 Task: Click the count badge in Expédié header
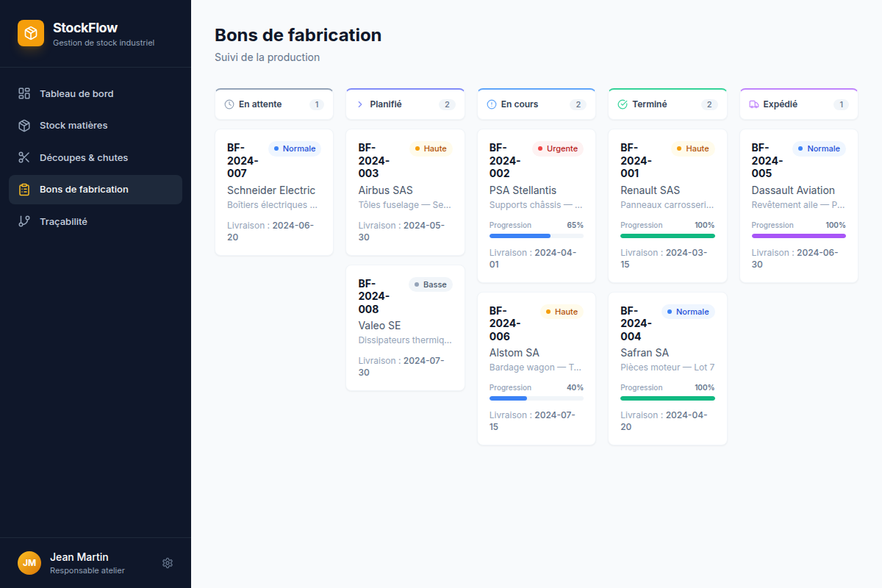tap(842, 104)
